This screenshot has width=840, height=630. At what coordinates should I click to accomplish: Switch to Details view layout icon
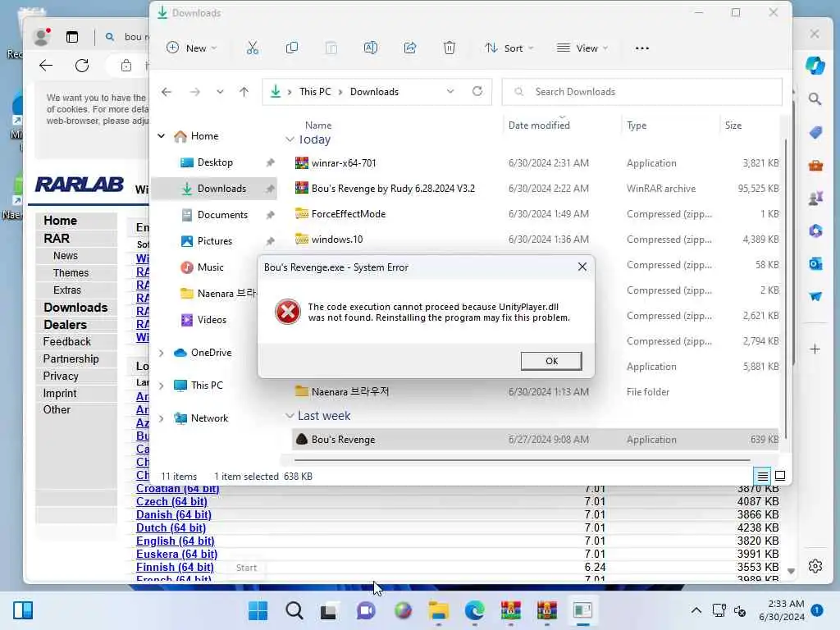[762, 476]
